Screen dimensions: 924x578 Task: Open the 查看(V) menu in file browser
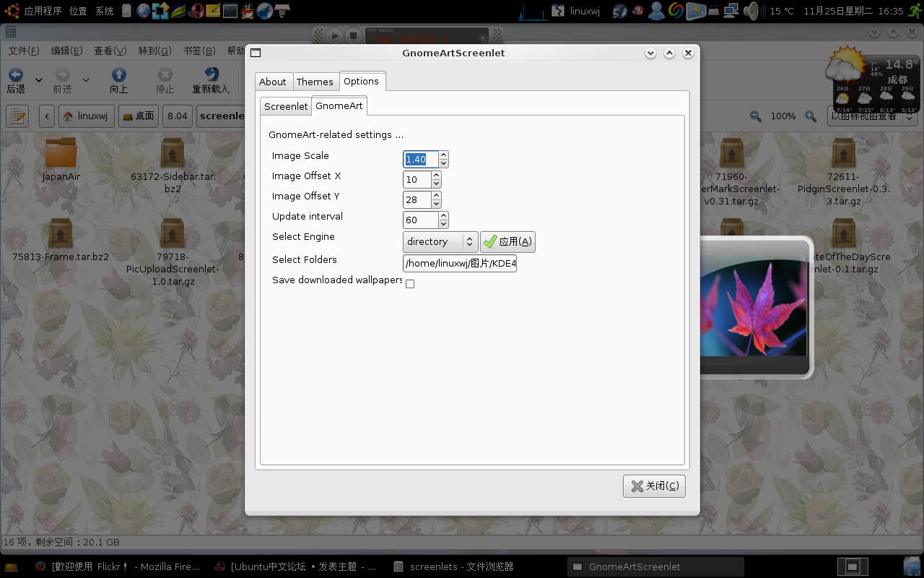click(x=110, y=51)
